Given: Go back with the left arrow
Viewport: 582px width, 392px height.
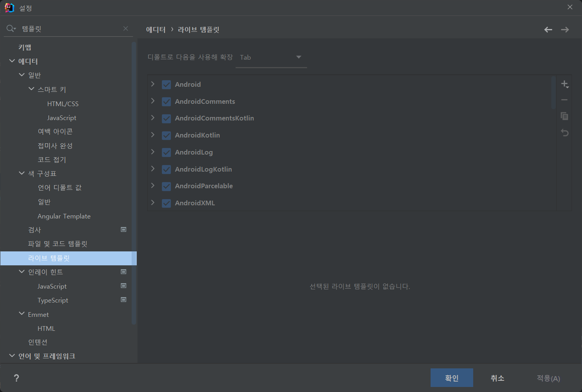Looking at the screenshot, I should [x=548, y=29].
